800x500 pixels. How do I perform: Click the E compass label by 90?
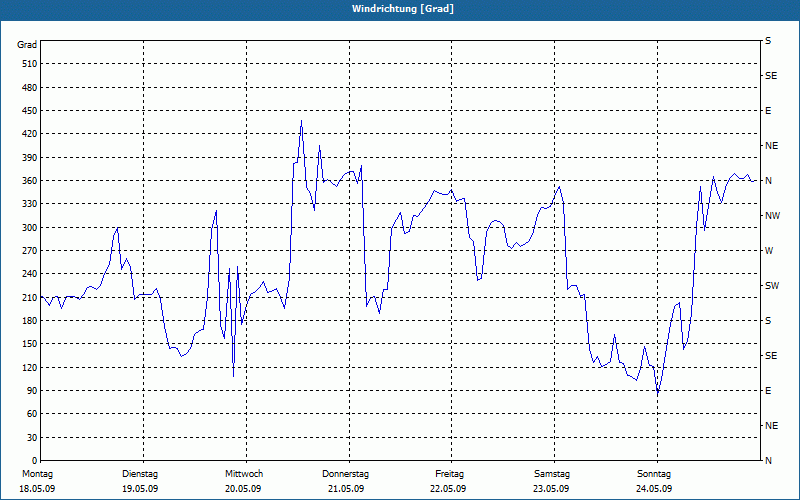tap(768, 391)
